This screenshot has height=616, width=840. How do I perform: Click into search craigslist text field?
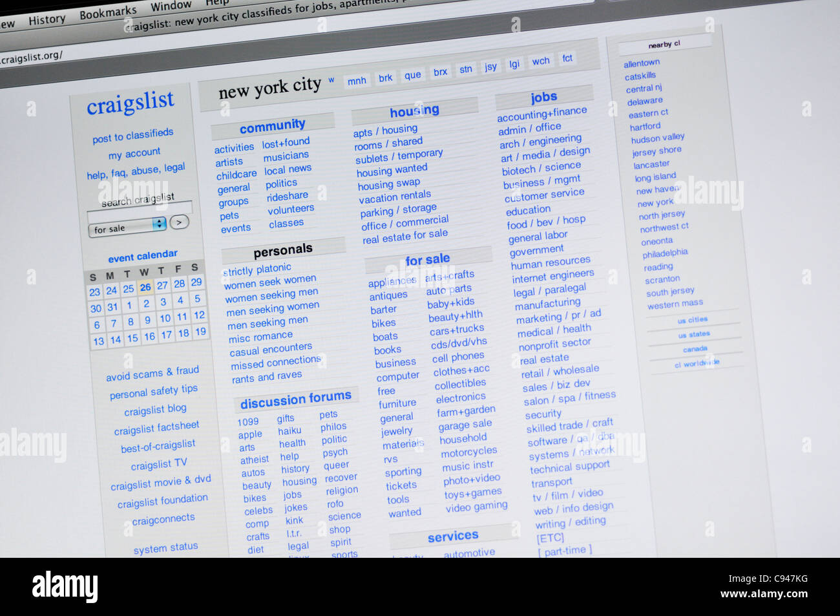click(x=139, y=208)
